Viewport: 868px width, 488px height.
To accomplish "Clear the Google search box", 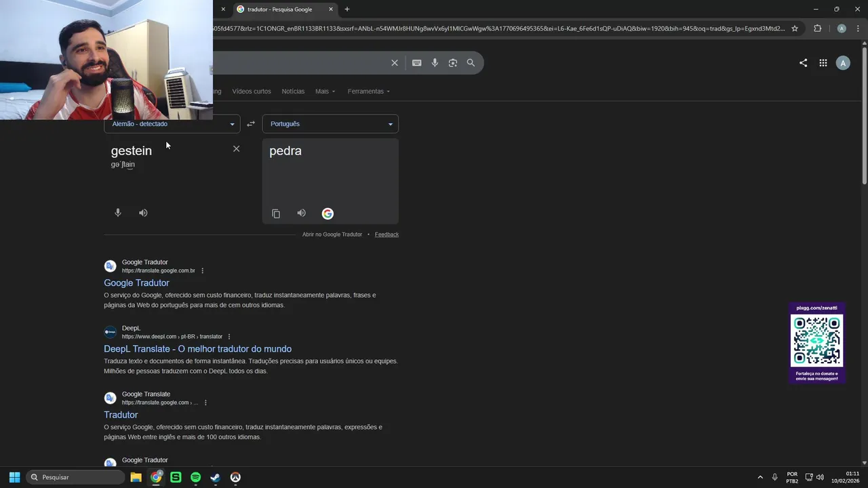I will pyautogui.click(x=394, y=63).
